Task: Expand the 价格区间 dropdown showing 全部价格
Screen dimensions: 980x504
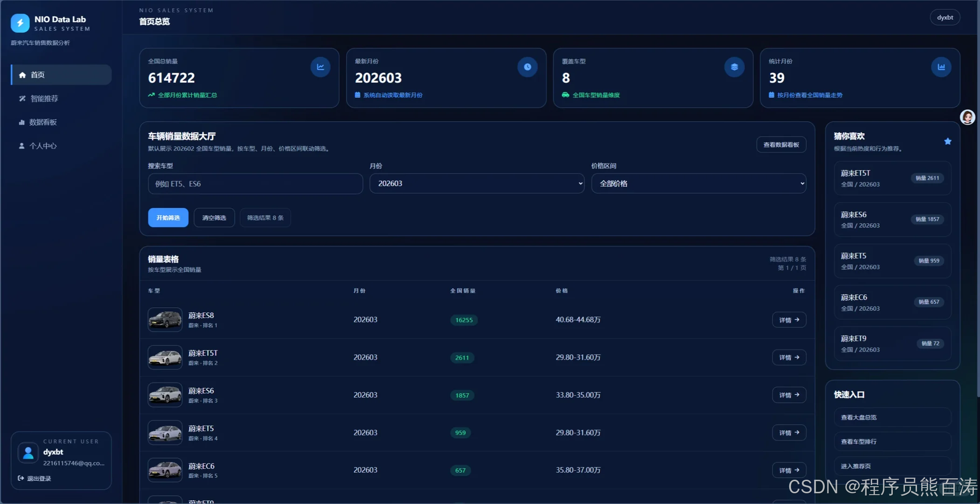Action: point(698,183)
